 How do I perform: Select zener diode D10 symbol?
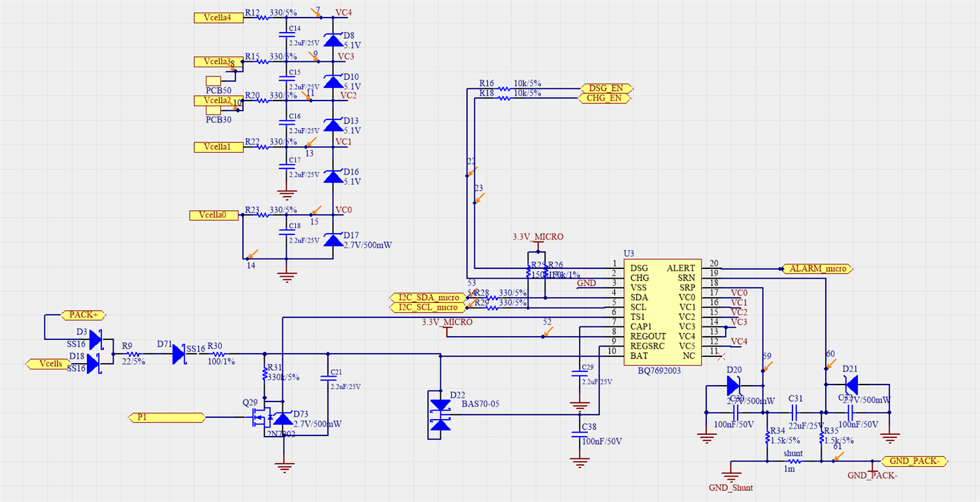[333, 82]
